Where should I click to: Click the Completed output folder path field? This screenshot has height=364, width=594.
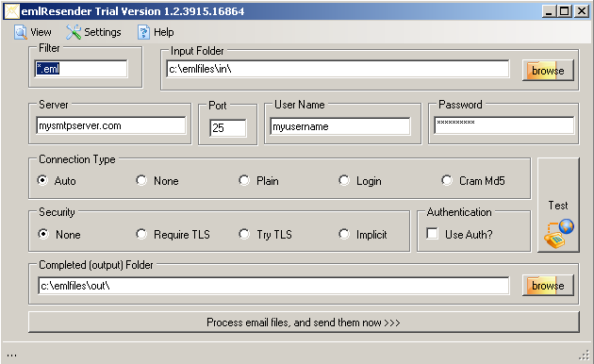(x=273, y=286)
